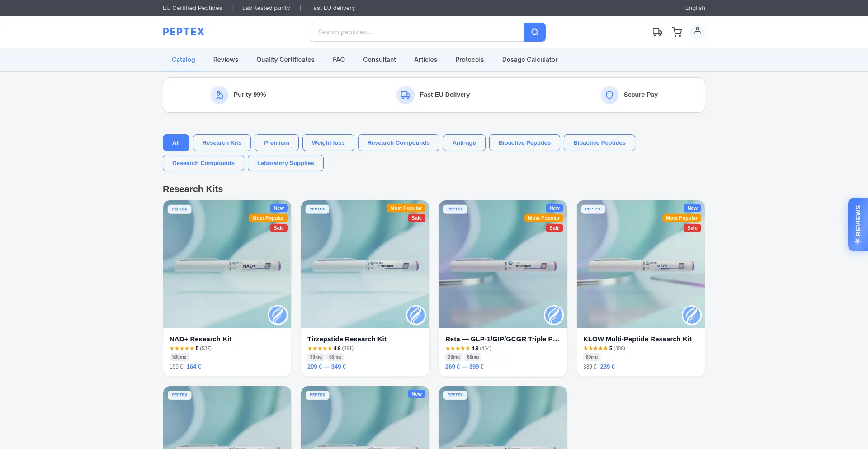Select 60mg option on Tirzepatide kit
The image size is (868, 449).
coord(335,357)
